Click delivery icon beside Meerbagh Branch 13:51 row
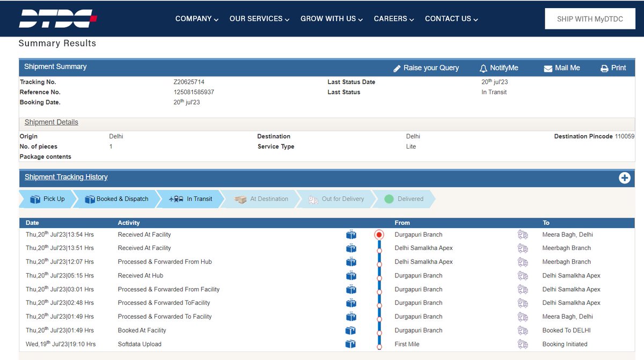Screen dimensions: 644x360 click(x=523, y=248)
